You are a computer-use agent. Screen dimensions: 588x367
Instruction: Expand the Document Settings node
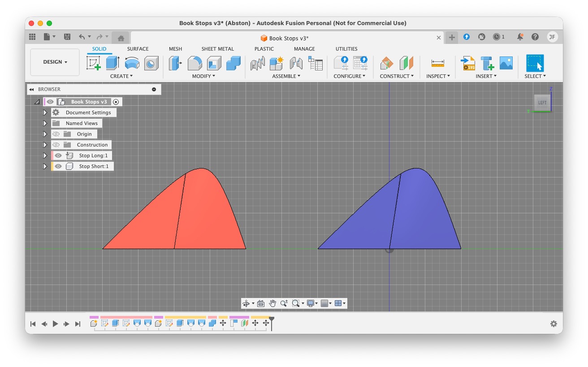[x=45, y=112]
